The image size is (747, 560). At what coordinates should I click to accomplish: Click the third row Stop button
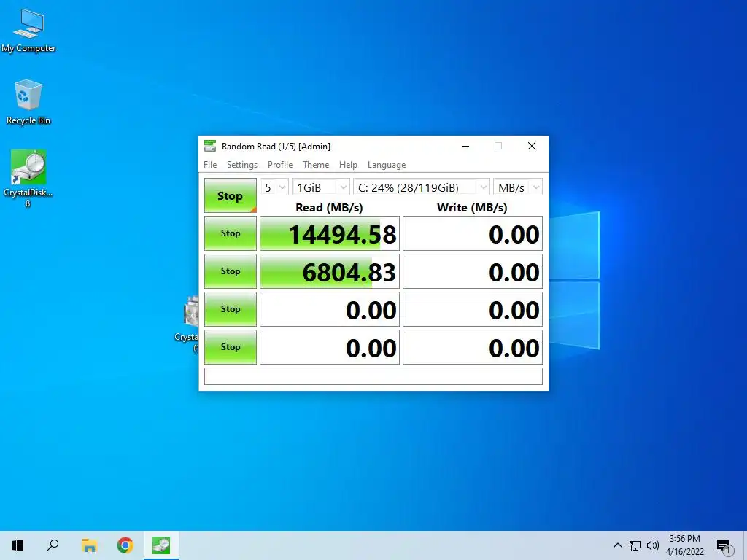point(230,309)
